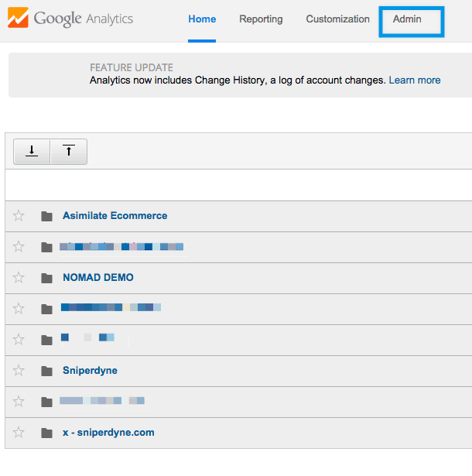Open the Customization tab
The width and height of the screenshot is (472, 476).
coord(337,19)
